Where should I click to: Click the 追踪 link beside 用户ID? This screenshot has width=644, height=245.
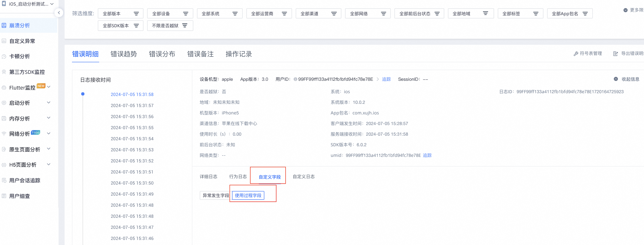pos(386,79)
